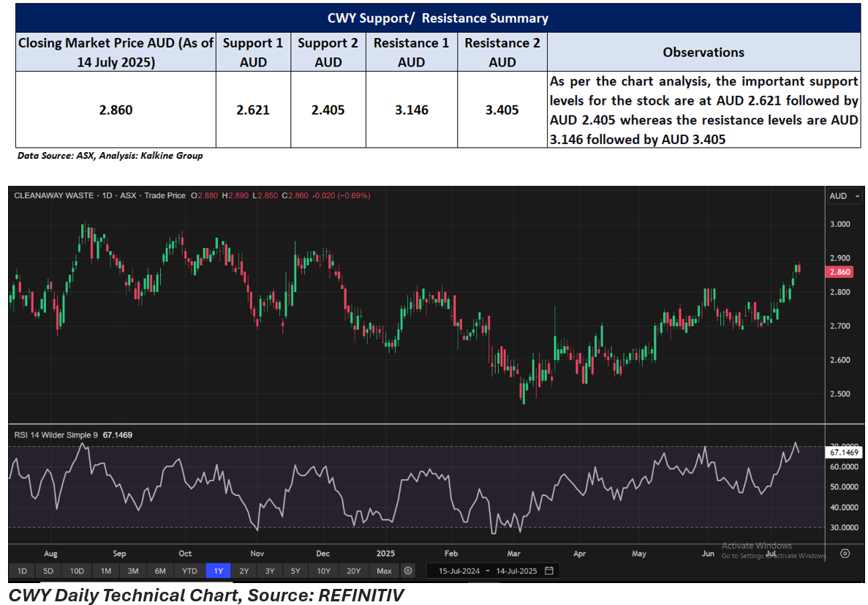868x605 pixels.
Task: Enable the 5D timeframe
Action: coord(48,571)
